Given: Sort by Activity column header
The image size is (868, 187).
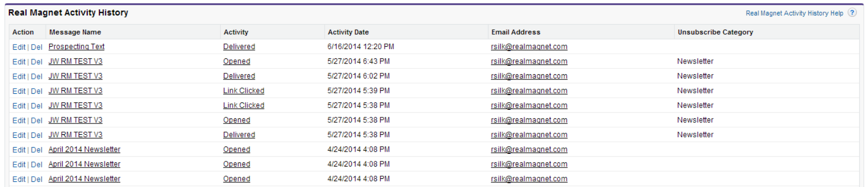Looking at the screenshot, I should point(236,32).
